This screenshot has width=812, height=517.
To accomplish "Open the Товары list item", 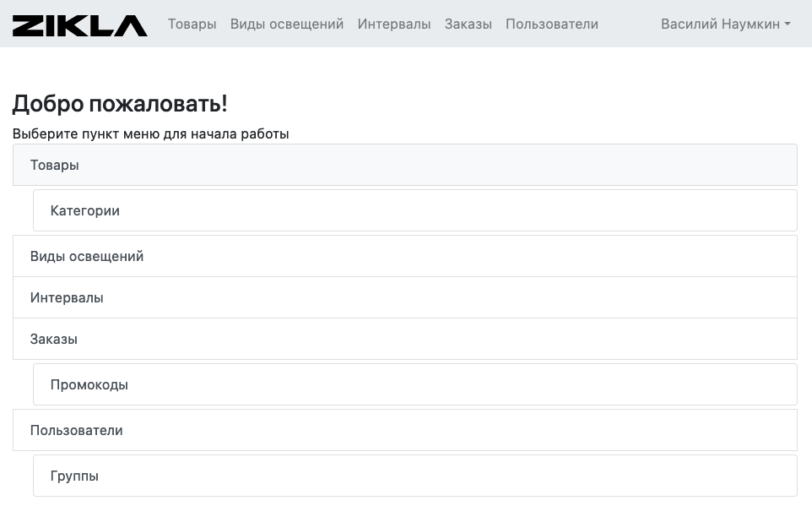I will coord(405,165).
